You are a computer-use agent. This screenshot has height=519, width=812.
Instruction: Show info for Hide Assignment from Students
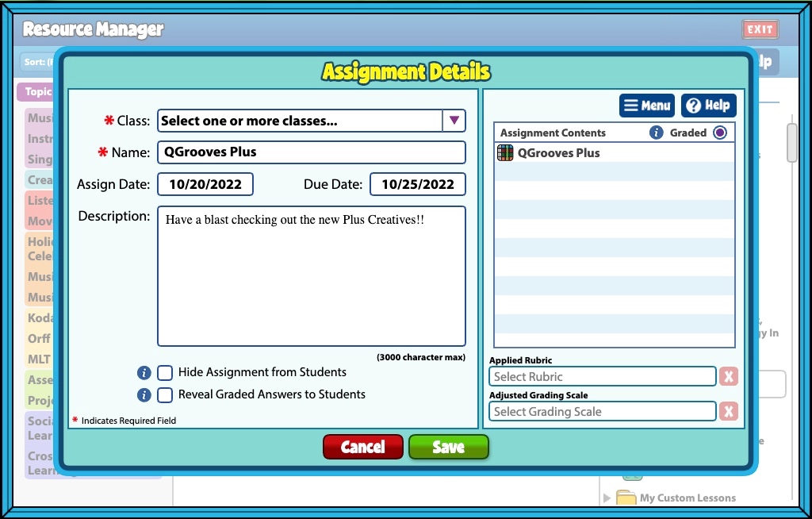click(144, 373)
